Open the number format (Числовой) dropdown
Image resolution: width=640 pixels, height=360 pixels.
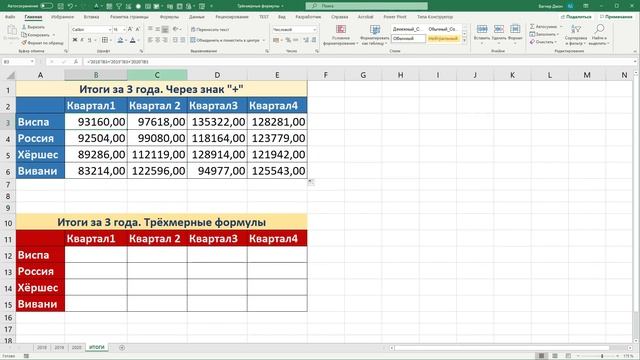314,30
